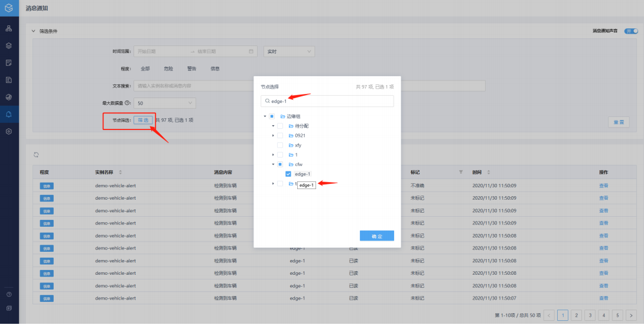Image resolution: width=644 pixels, height=325 pixels.
Task: Open the sigma document sidebar icon
Action: click(9, 80)
